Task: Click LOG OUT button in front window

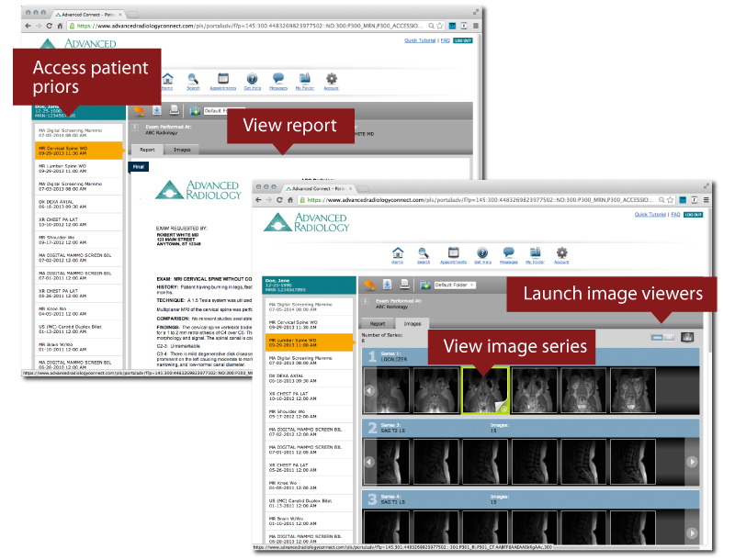Action: (693, 215)
